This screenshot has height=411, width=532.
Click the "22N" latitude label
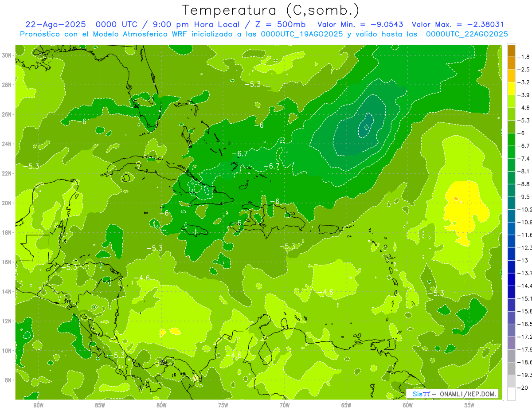click(7, 173)
